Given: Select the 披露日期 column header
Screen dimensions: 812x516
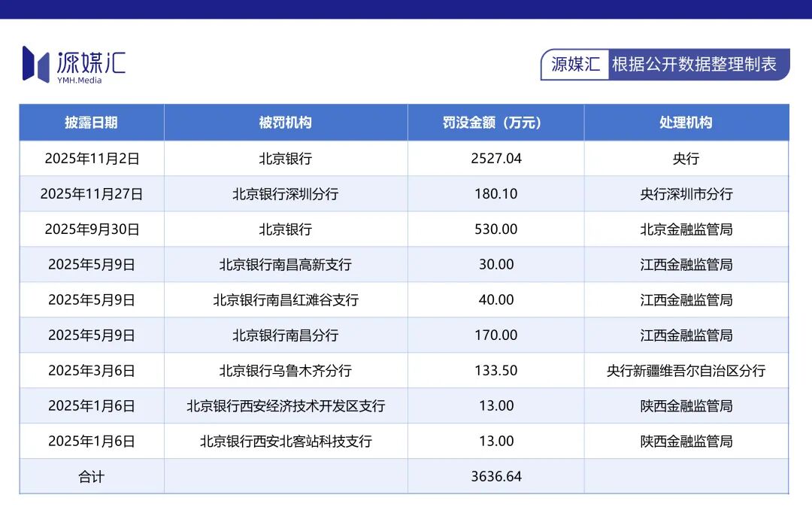Looking at the screenshot, I should click(91, 123).
